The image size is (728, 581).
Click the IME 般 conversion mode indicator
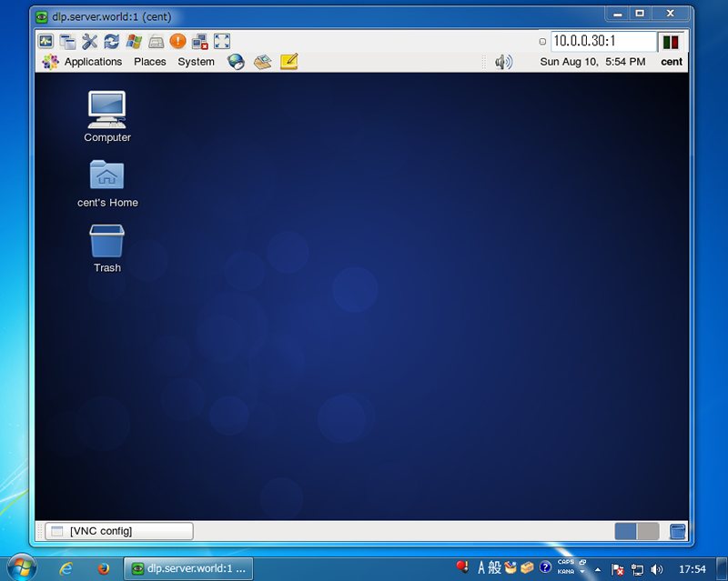(x=494, y=567)
